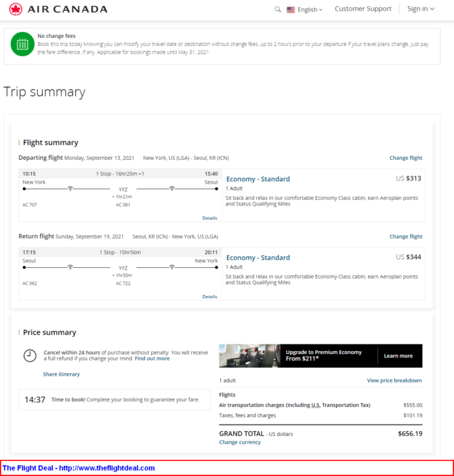454x476 pixels.
Task: Change the departing flight on September 13
Action: point(406,158)
